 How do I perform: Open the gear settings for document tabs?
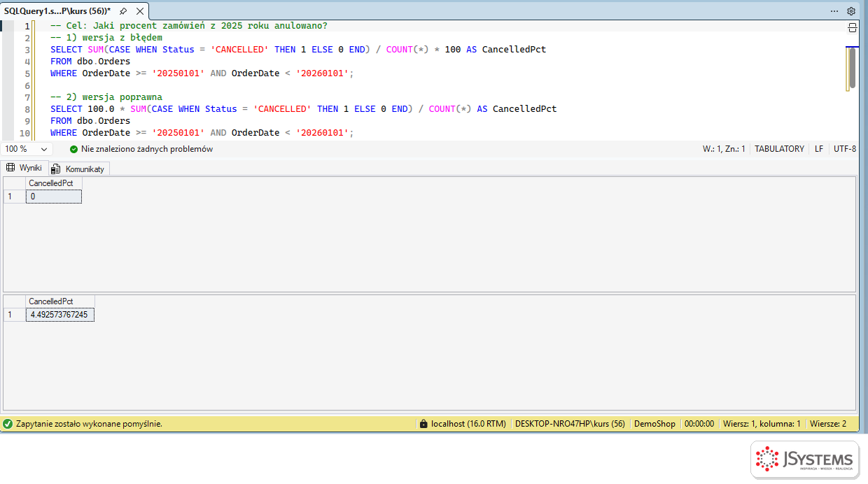851,11
